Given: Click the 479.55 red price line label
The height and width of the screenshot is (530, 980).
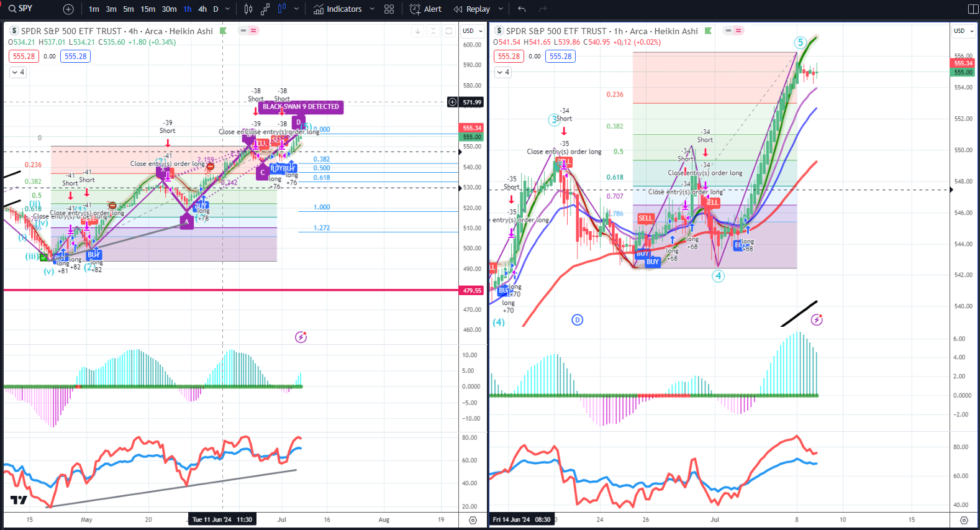Looking at the screenshot, I should point(472,290).
